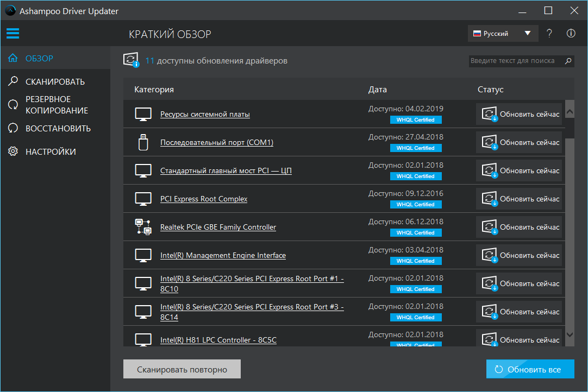This screenshot has height=392, width=588.
Task: Click the help question mark icon
Action: 549,33
